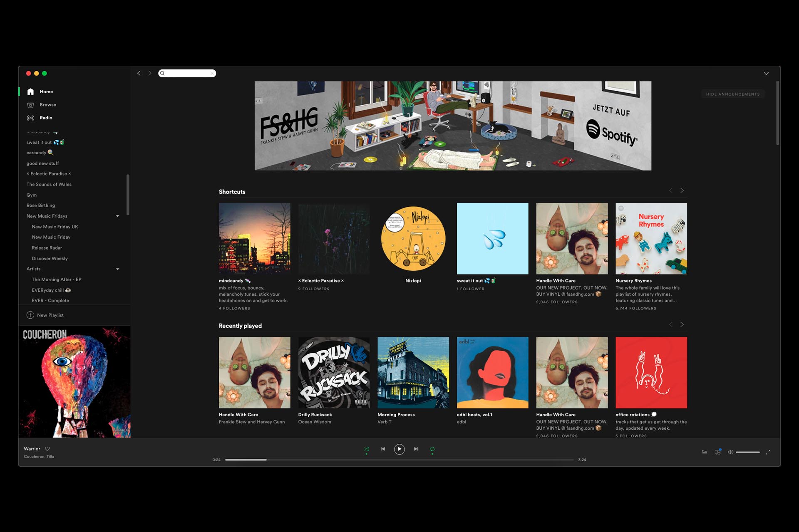This screenshot has height=532, width=799.
Task: Show previous Recently played items arrow
Action: point(670,324)
